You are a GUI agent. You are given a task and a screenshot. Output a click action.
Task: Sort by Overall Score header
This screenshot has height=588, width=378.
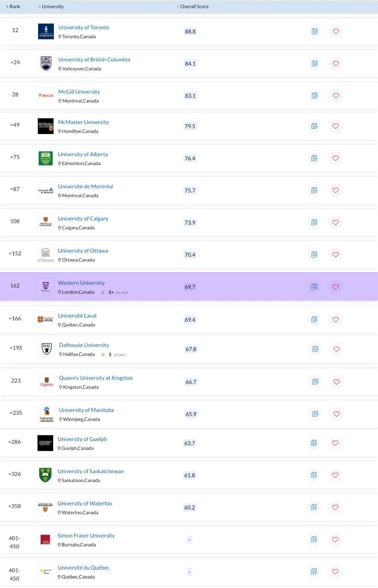tap(193, 7)
